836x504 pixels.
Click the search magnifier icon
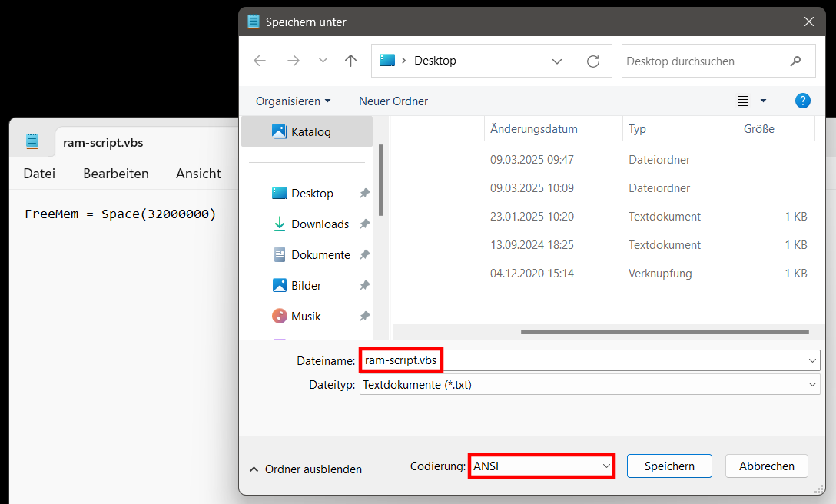click(796, 61)
